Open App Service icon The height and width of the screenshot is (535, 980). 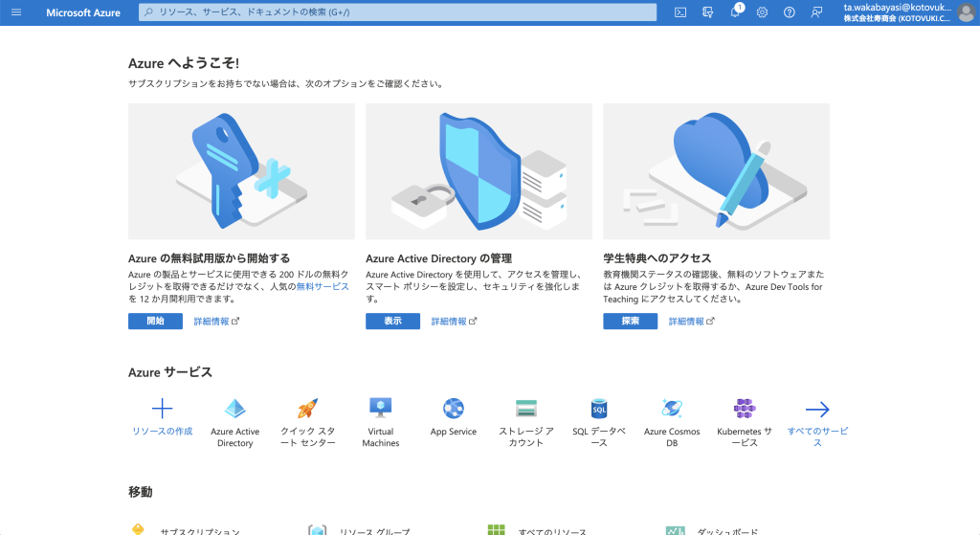coord(453,409)
